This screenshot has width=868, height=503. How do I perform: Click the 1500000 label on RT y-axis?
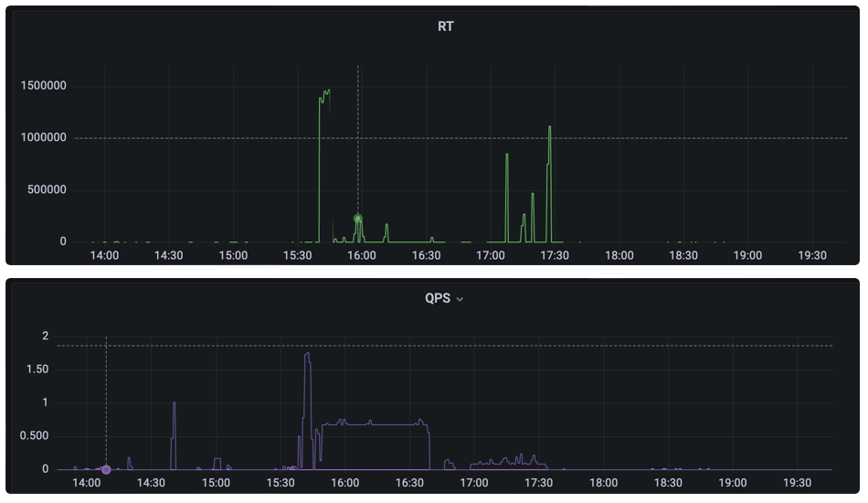pos(43,86)
